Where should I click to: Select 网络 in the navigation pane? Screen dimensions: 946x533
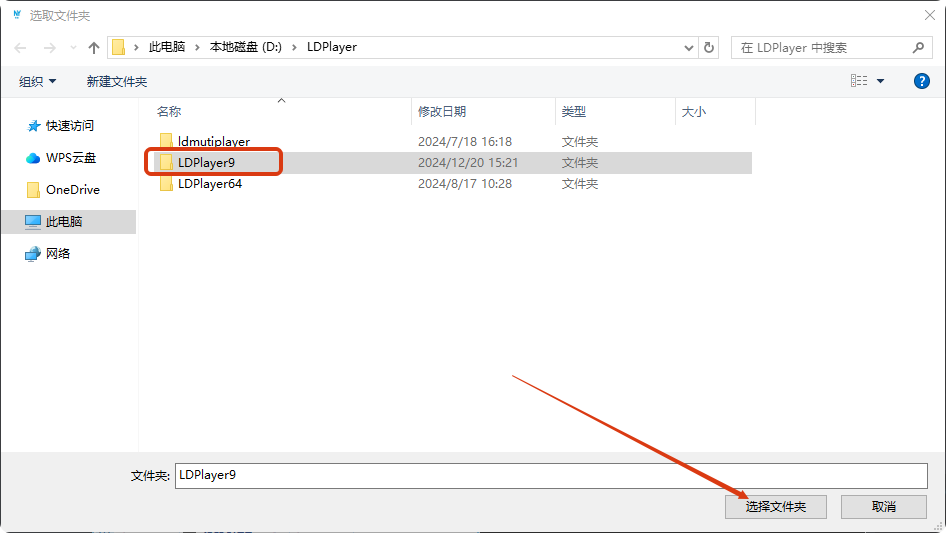coord(58,254)
